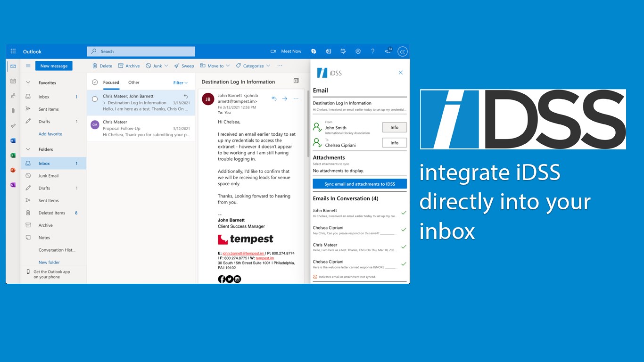Open the Files attachments paperclip icon

coord(13,111)
